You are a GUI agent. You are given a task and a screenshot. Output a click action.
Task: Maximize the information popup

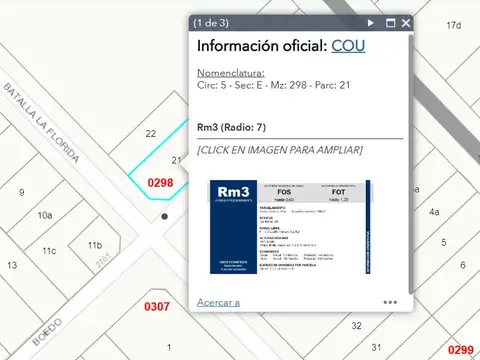[390, 23]
